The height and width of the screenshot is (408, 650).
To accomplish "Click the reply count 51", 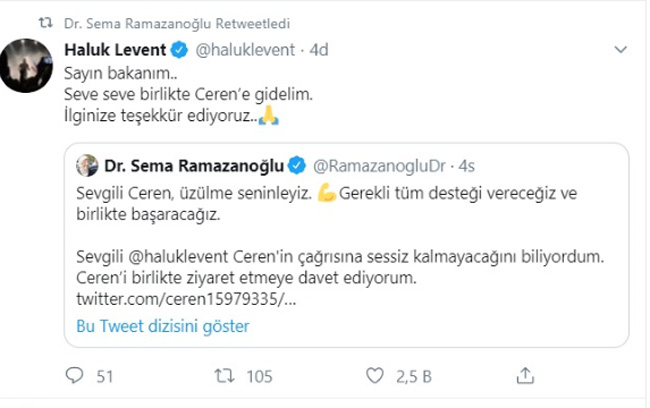I will click(x=104, y=376).
